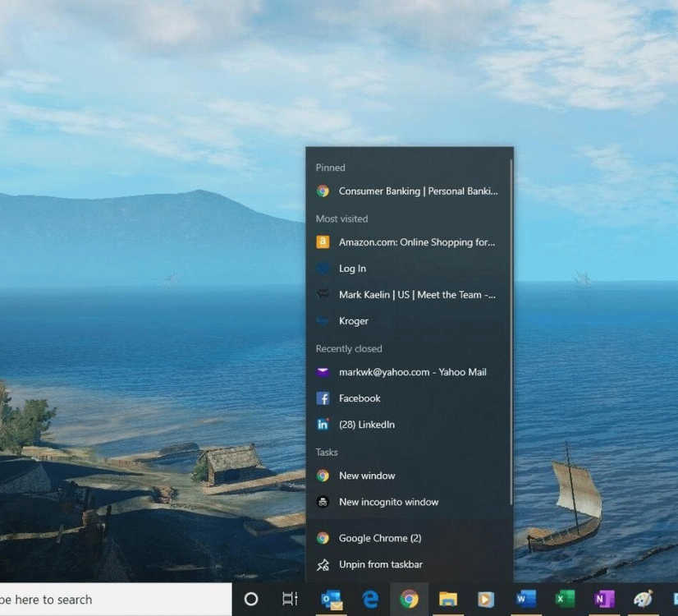This screenshot has width=678, height=616.
Task: Launch Microsoft Edge from the taskbar
Action: (370, 599)
